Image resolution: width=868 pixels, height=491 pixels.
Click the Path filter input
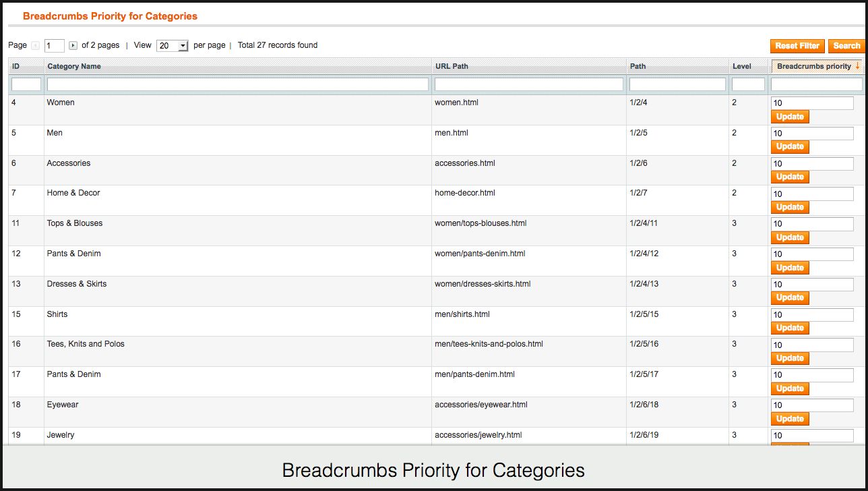click(x=677, y=84)
